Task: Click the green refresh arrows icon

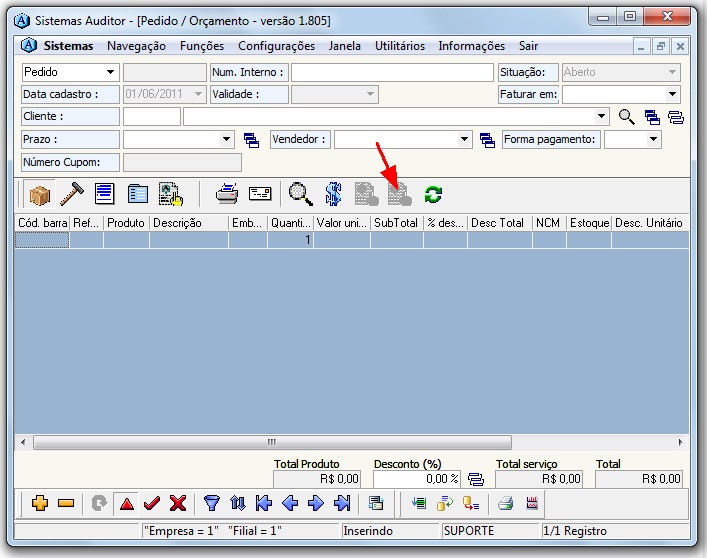Action: pyautogui.click(x=433, y=194)
